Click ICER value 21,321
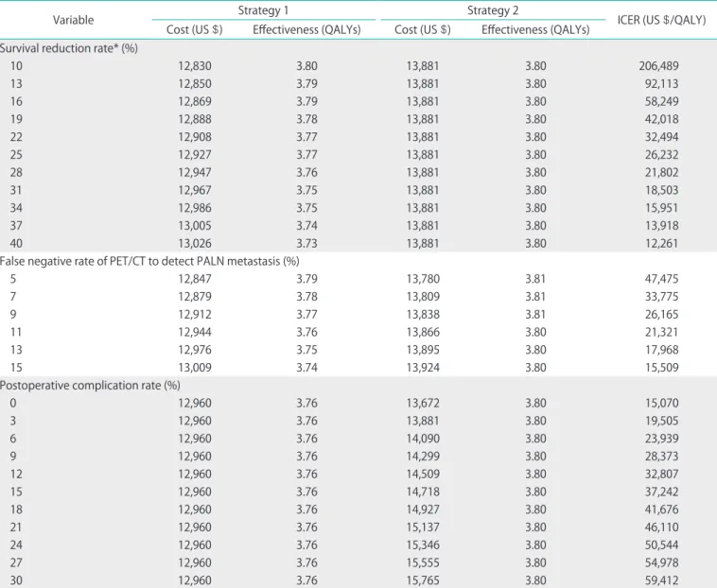 point(662,332)
